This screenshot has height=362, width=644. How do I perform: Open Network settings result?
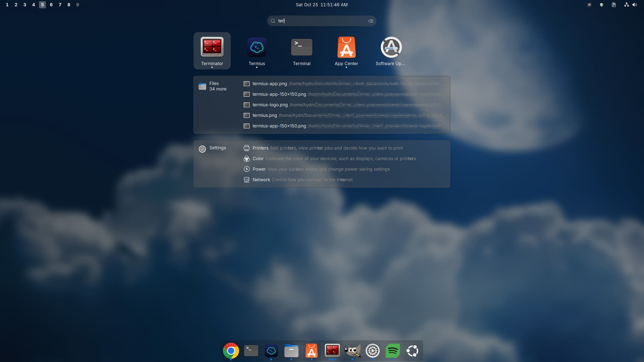click(x=261, y=180)
